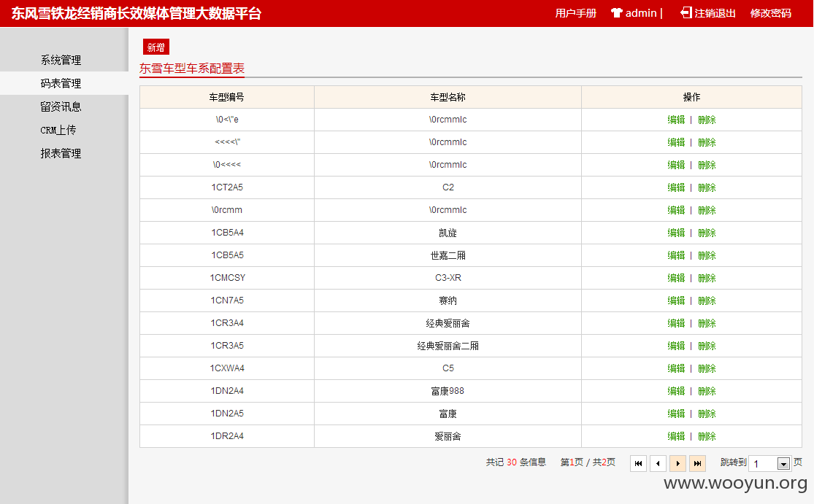Select the 凯旋 name cell
The width and height of the screenshot is (814, 504).
pos(448,233)
